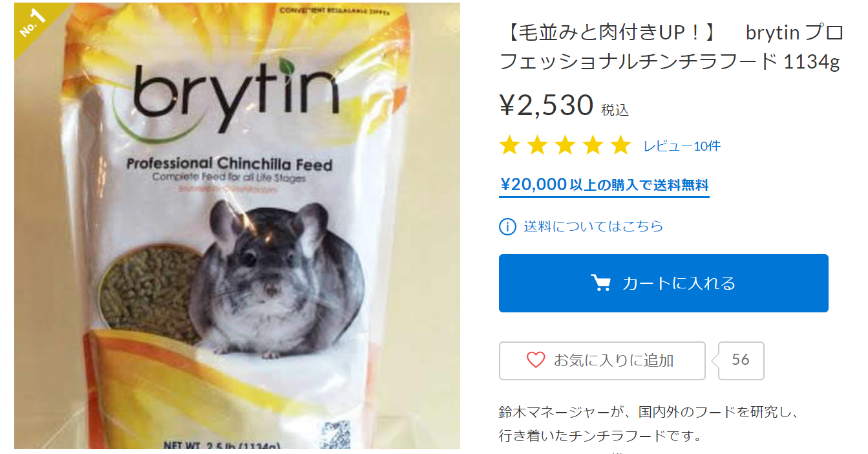Click the product title brytin プロフェッショナルチンチラフード
The height and width of the screenshot is (454, 868).
click(670, 47)
